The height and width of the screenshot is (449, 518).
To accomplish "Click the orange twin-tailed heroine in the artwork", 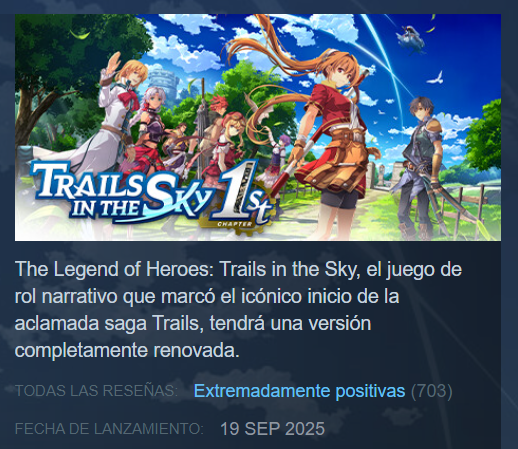I will click(333, 133).
